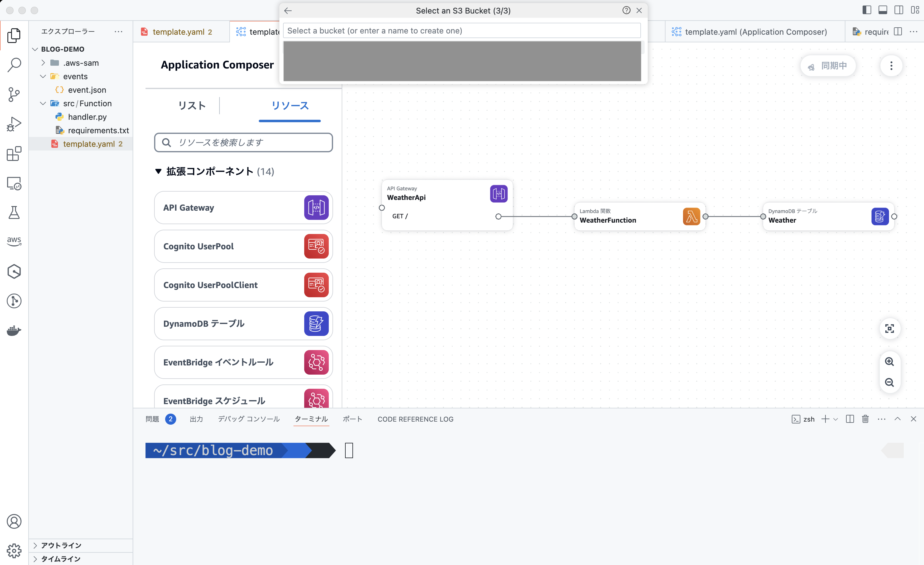This screenshot has width=924, height=565.
Task: Zoom out on the Composer canvas
Action: point(890,382)
